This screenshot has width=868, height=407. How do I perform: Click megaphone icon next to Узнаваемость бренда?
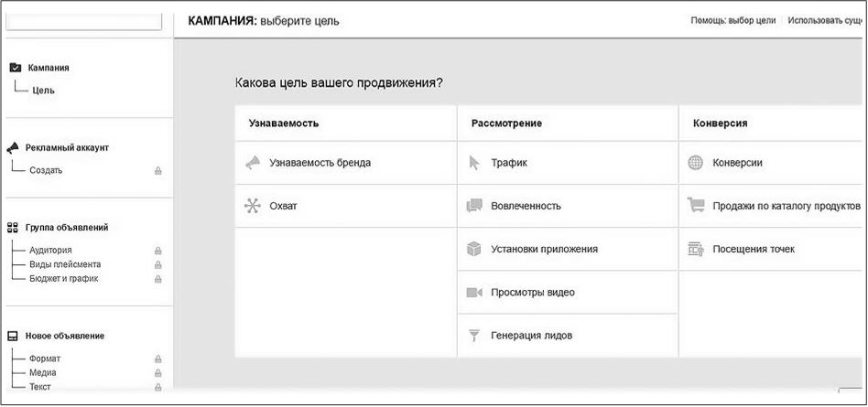click(x=252, y=163)
